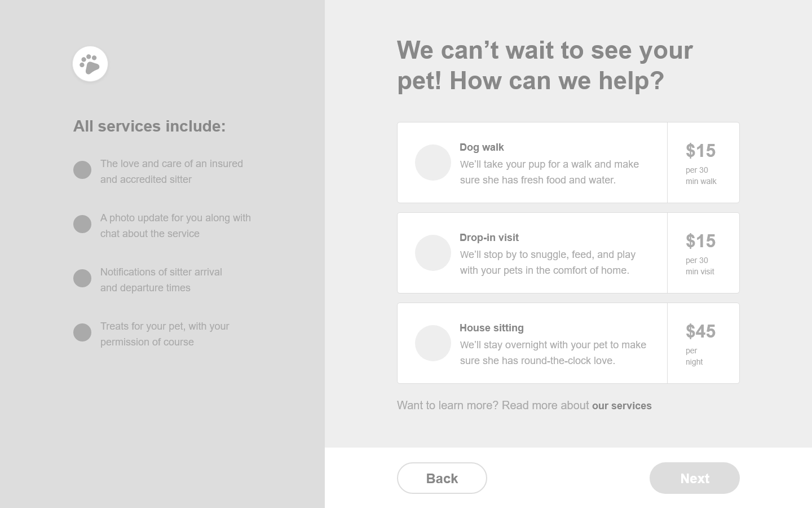Image resolution: width=812 pixels, height=508 pixels.
Task: Select the House sitting radio circle
Action: pyautogui.click(x=433, y=343)
